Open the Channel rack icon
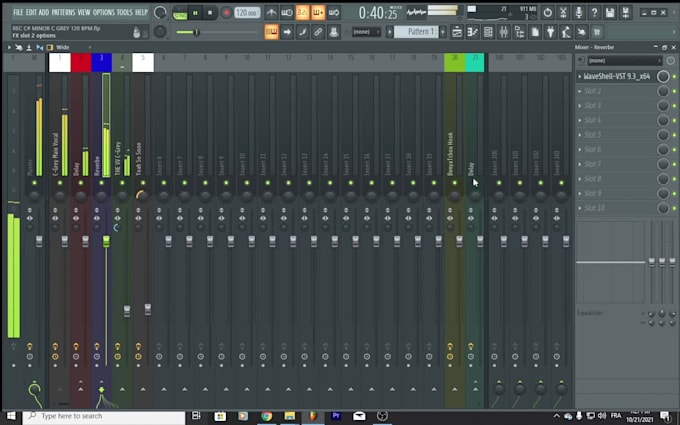680x425 pixels. (x=488, y=32)
